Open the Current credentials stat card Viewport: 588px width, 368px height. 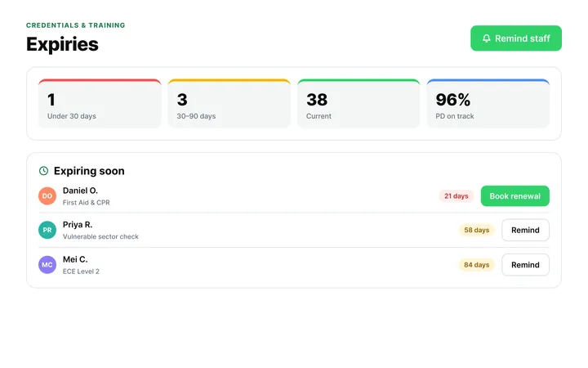tap(359, 104)
